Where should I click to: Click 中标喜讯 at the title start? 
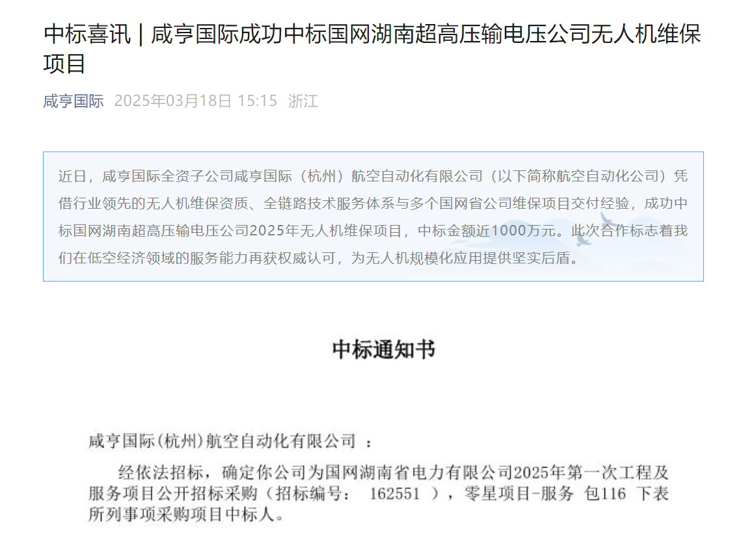pyautogui.click(x=87, y=34)
